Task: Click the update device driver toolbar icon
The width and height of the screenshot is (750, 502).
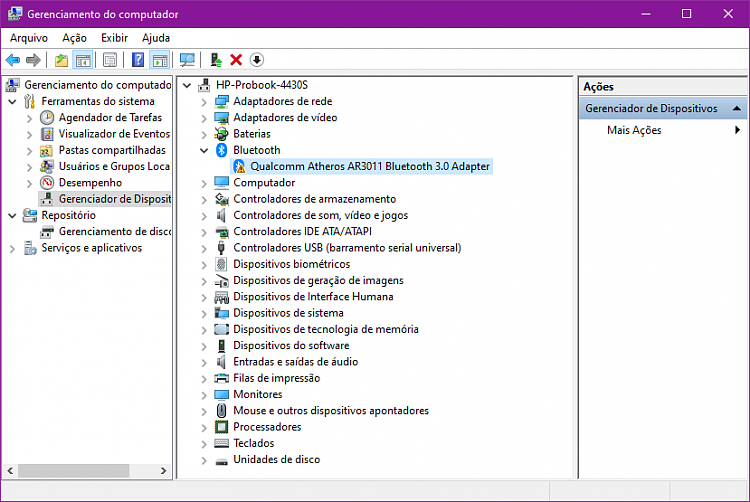Action: [216, 60]
